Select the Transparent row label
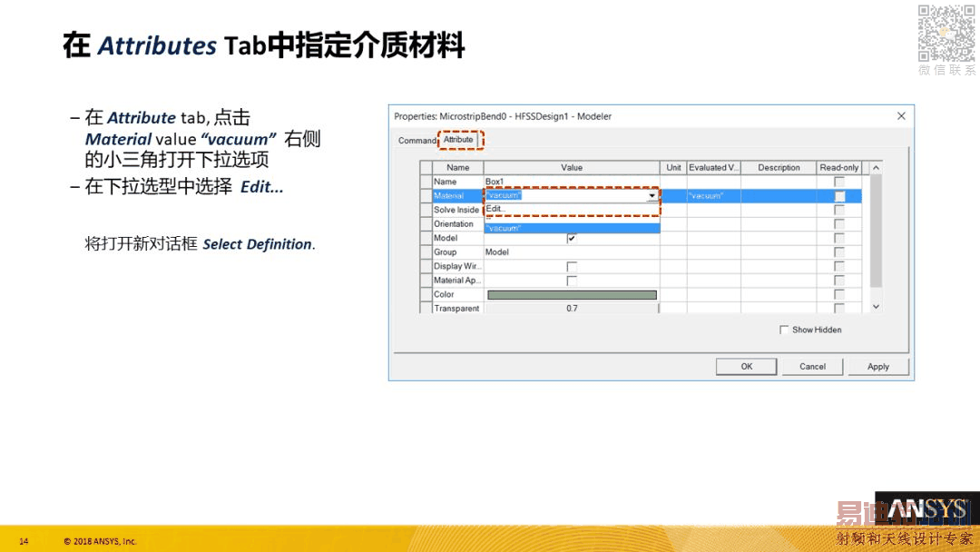The width and height of the screenshot is (980, 552). tap(456, 308)
